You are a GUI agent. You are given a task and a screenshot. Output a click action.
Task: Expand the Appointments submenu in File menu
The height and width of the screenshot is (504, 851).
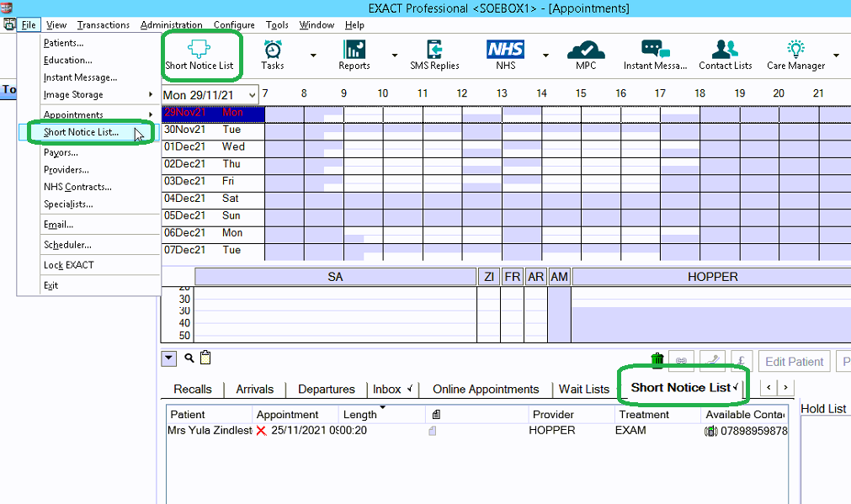[x=150, y=114]
